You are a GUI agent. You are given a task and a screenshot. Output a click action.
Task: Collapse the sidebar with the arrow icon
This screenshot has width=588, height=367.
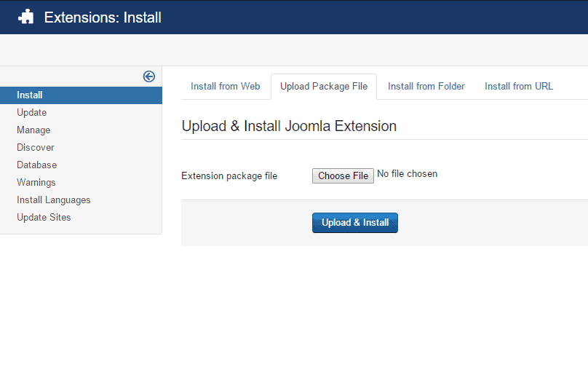tap(149, 76)
